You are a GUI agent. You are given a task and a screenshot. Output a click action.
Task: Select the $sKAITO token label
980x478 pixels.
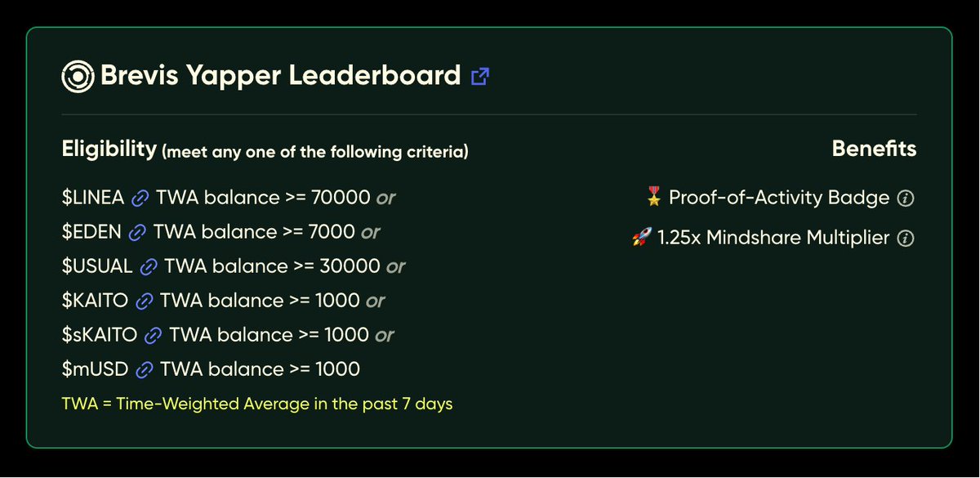99,335
